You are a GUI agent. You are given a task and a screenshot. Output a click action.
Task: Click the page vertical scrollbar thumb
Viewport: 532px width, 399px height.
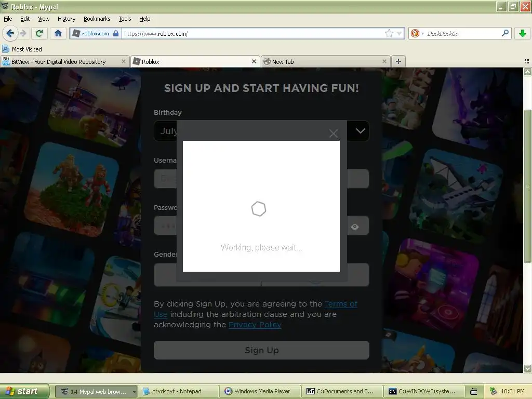[527, 186]
